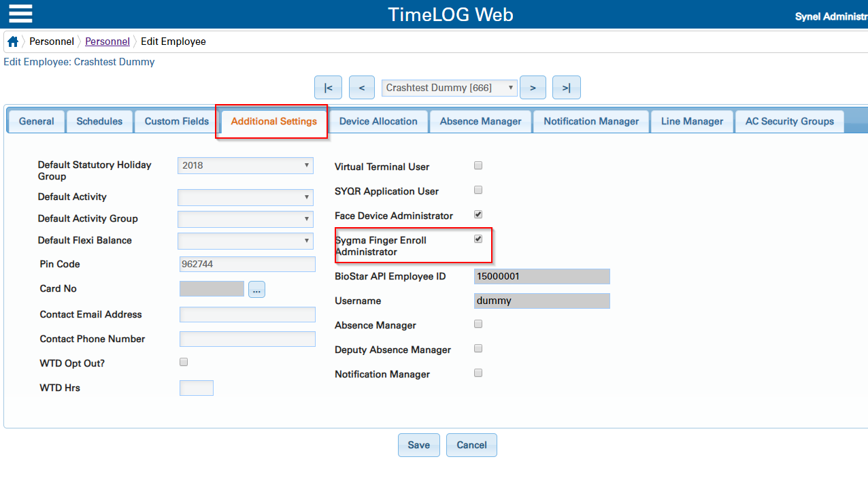Focus the Contact Phone Number field
868x489 pixels.
click(248, 339)
